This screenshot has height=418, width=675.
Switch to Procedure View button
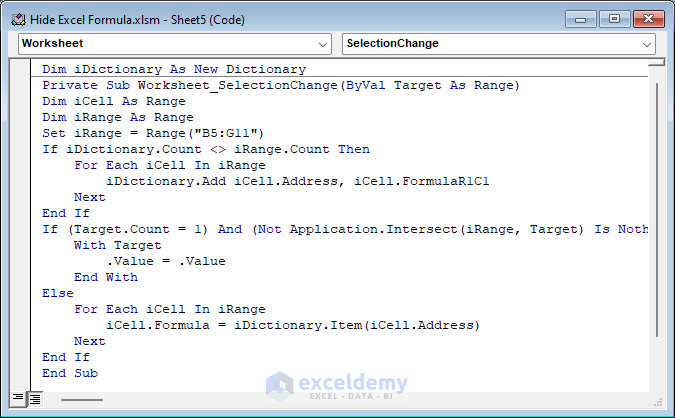(x=19, y=399)
